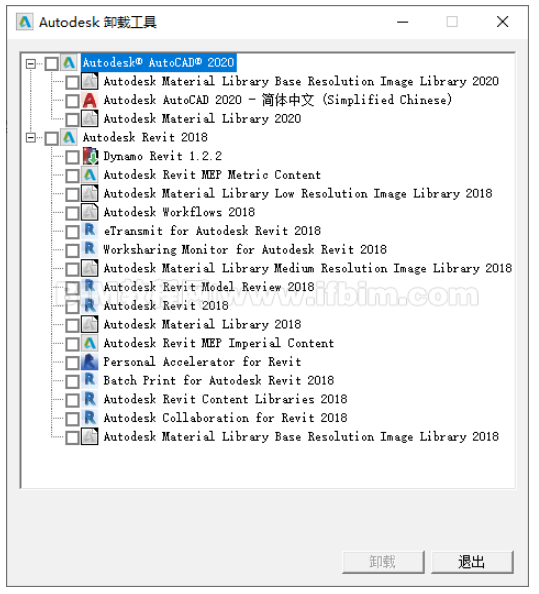539x594 pixels.
Task: Select the 'Autodesk® AutoCAD® 2020' row text
Action: click(158, 63)
